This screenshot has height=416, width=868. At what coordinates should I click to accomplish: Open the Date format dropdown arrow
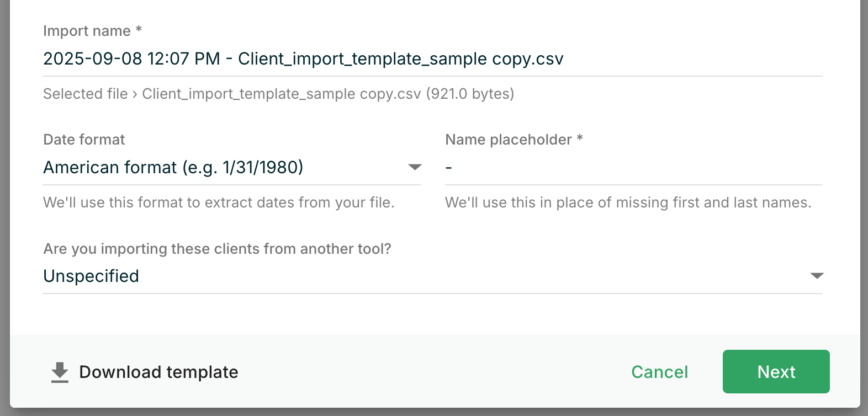(415, 167)
